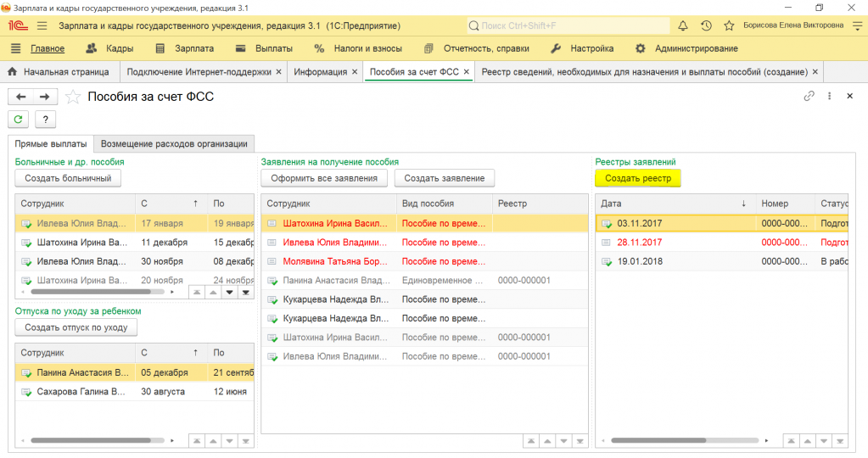Viewport: 868px width, 458px height.
Task: Close the Информация tab
Action: click(355, 72)
